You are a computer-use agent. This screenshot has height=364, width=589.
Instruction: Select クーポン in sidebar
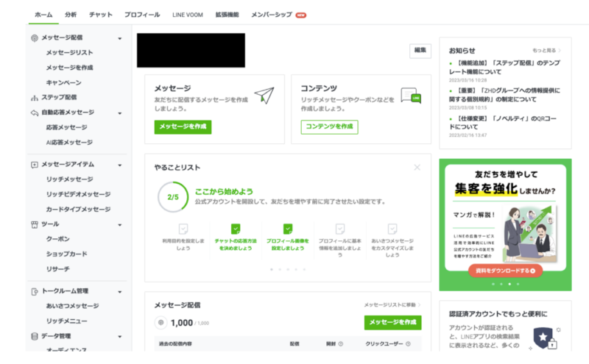tap(58, 239)
